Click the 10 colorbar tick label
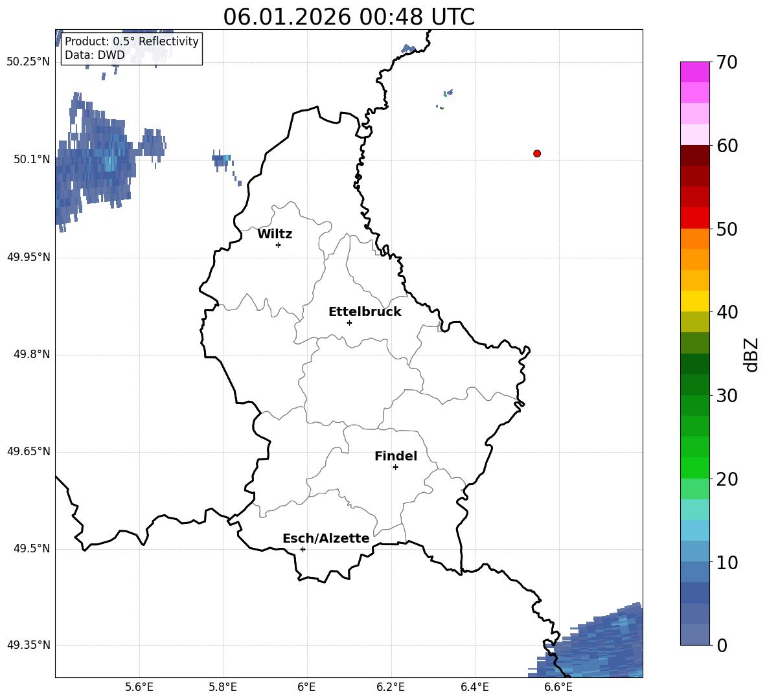Viewport: 767px width, 700px height. pos(727,563)
